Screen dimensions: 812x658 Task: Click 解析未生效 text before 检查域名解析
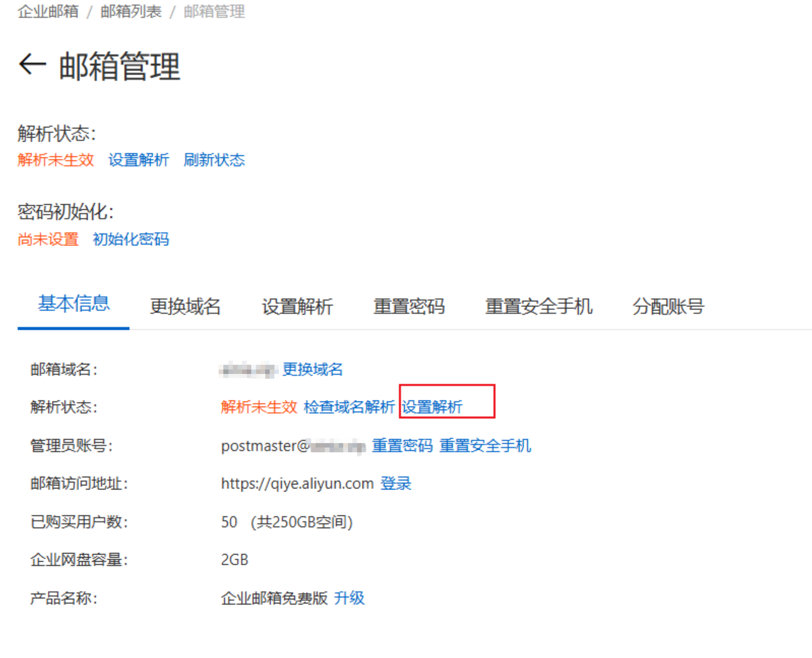tap(259, 407)
